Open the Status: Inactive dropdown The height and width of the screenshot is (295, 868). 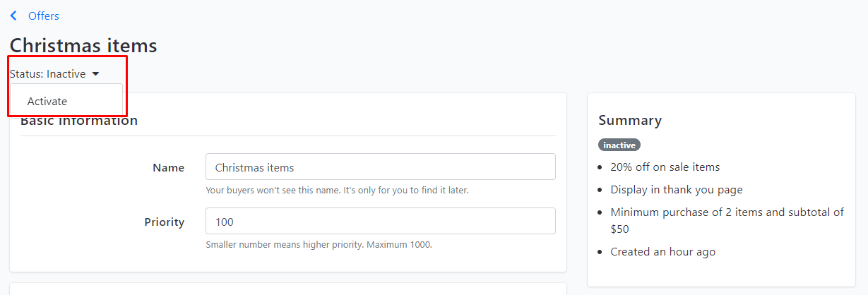tap(54, 73)
